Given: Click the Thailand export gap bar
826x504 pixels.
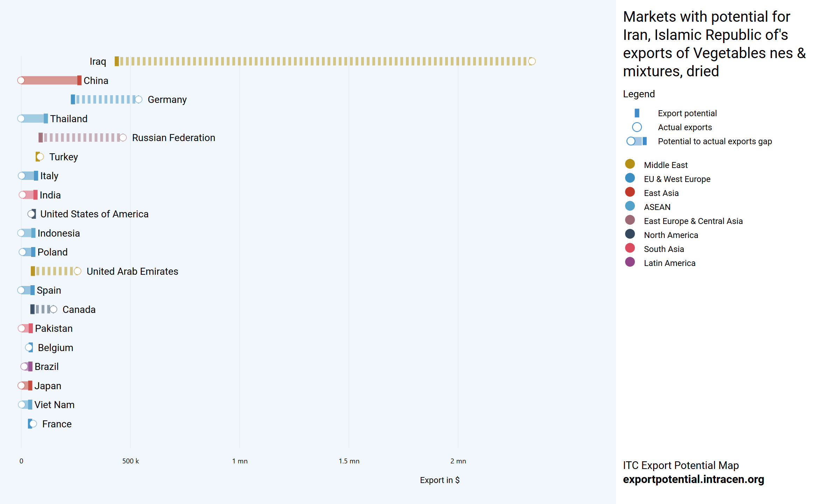Looking at the screenshot, I should 33,119.
